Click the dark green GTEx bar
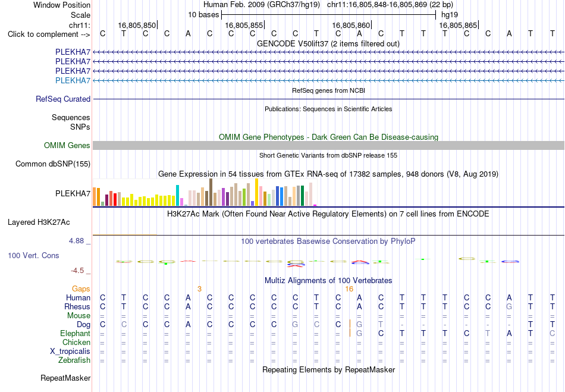565x392 pixels. [x=302, y=196]
